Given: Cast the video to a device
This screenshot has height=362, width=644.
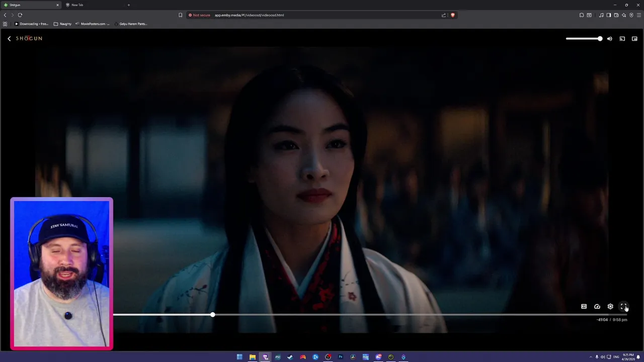Looking at the screenshot, I should (x=622, y=39).
